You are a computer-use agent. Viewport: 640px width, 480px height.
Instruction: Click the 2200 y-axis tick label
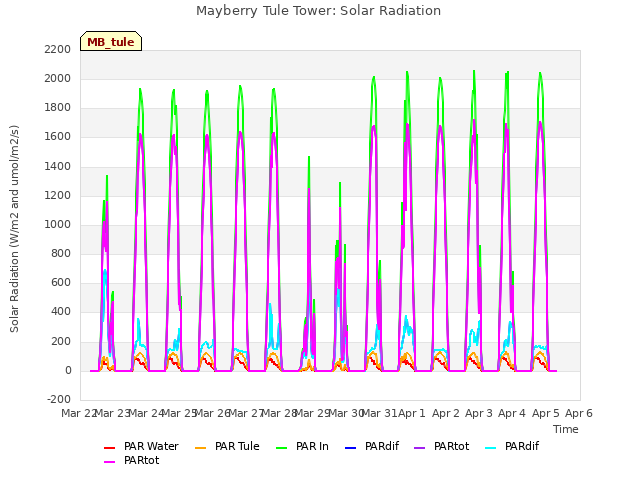(58, 49)
